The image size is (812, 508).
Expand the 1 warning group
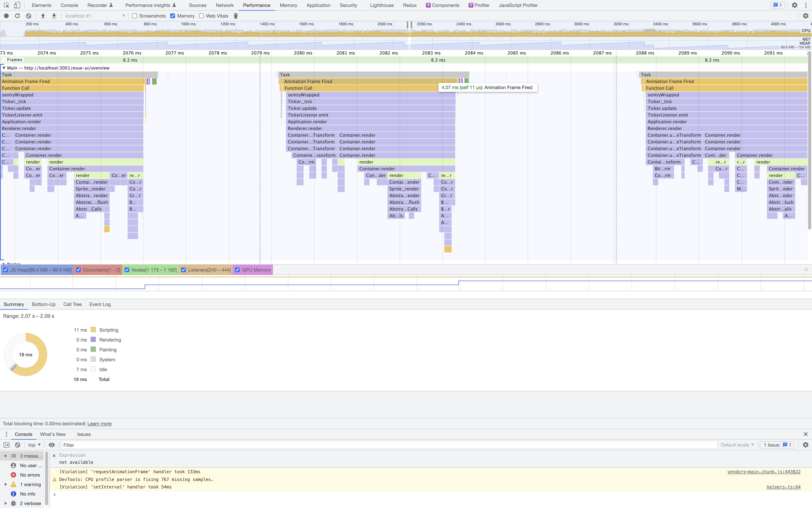tap(5, 484)
